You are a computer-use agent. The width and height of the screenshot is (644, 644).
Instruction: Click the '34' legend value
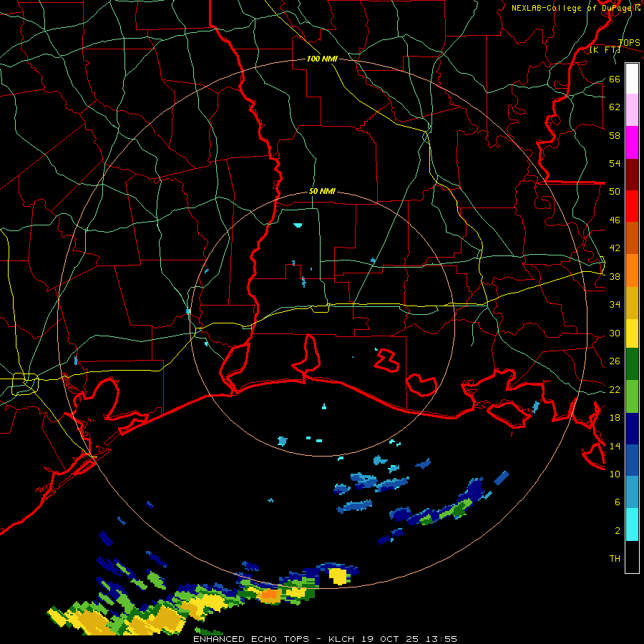(615, 304)
